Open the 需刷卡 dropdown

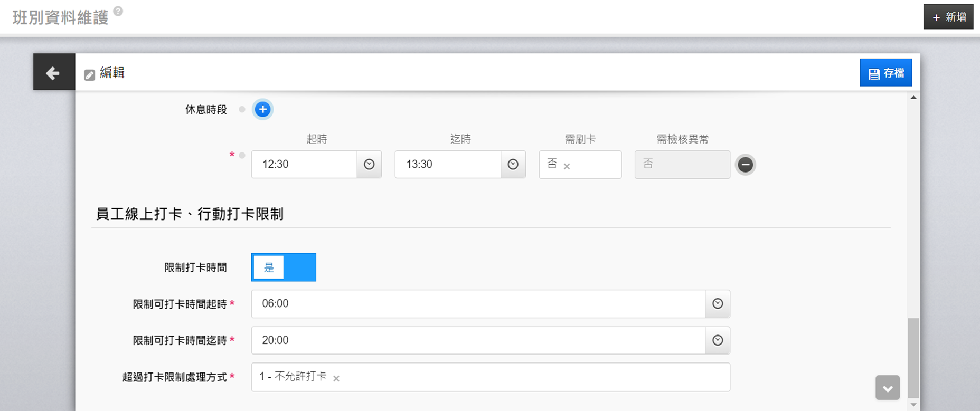coord(594,165)
